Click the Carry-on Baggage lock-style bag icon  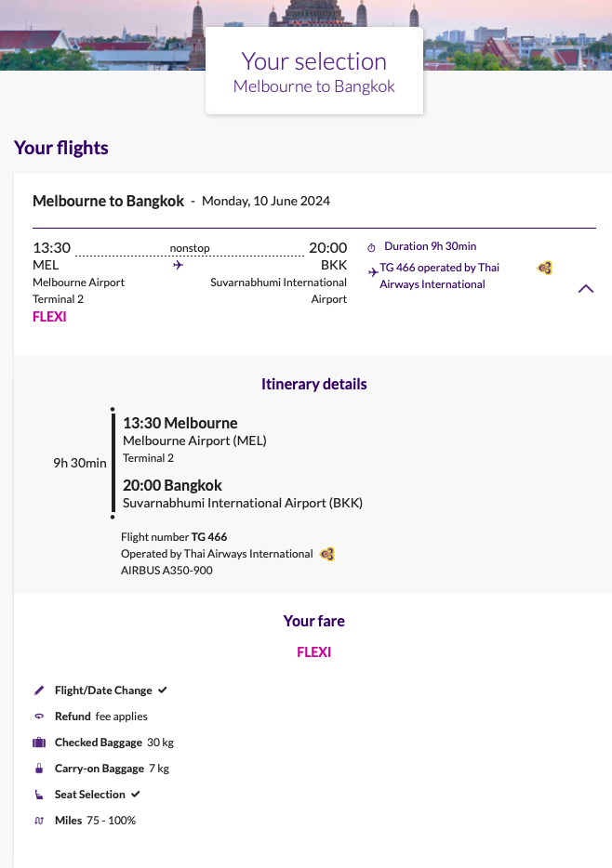(38, 768)
